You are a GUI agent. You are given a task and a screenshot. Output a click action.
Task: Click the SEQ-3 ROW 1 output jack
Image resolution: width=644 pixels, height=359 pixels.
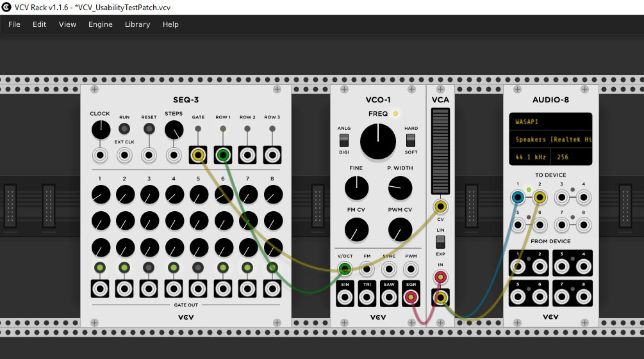222,155
